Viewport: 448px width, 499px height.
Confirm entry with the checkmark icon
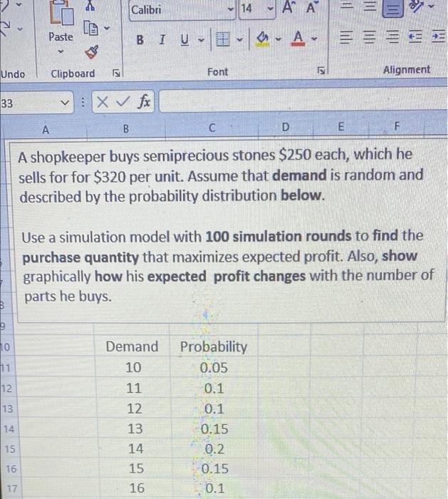pyautogui.click(x=123, y=102)
